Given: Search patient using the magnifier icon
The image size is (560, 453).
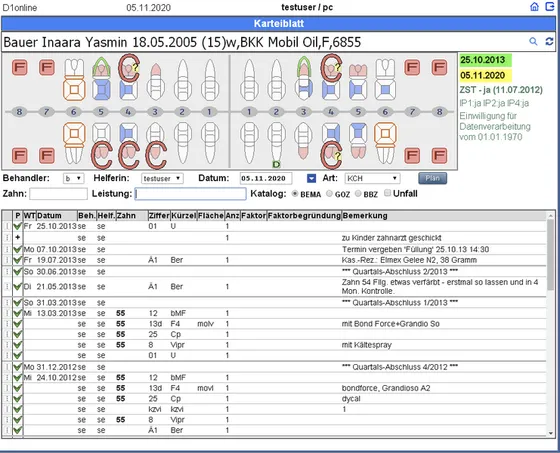Looking at the screenshot, I should pyautogui.click(x=533, y=41).
